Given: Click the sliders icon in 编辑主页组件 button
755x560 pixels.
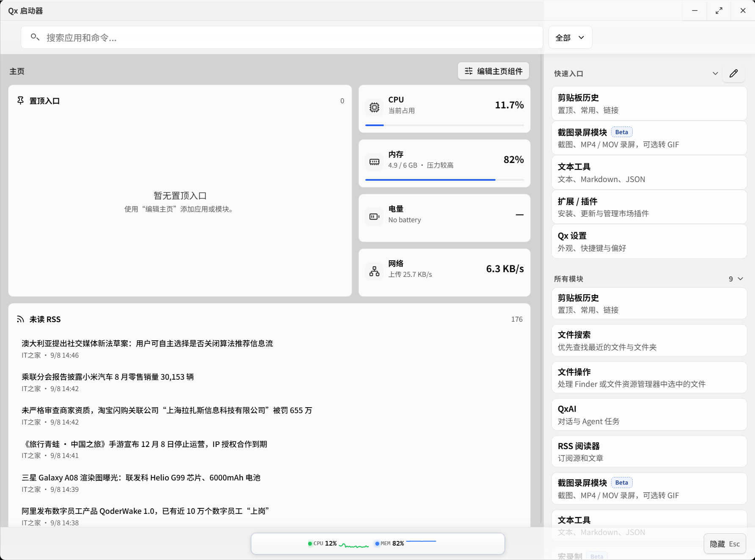Looking at the screenshot, I should coord(468,71).
